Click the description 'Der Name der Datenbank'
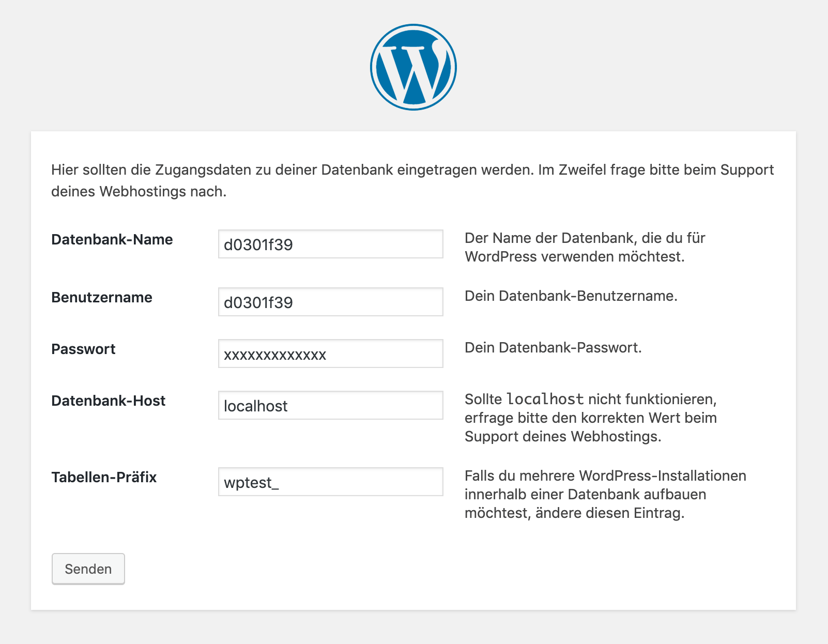The image size is (828, 644). point(585,248)
